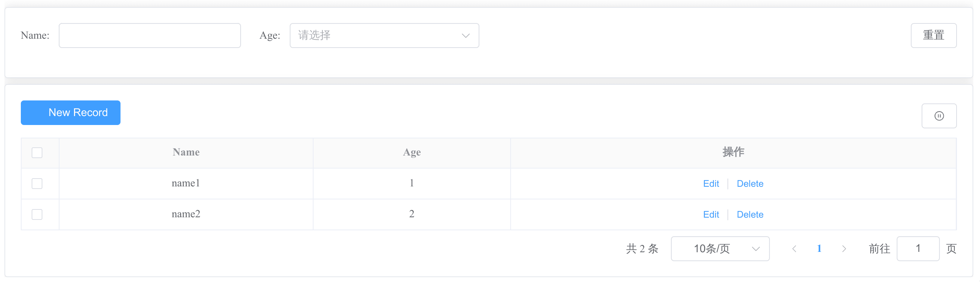This screenshot has width=980, height=282.
Task: Edit the name2 record
Action: [x=711, y=215]
